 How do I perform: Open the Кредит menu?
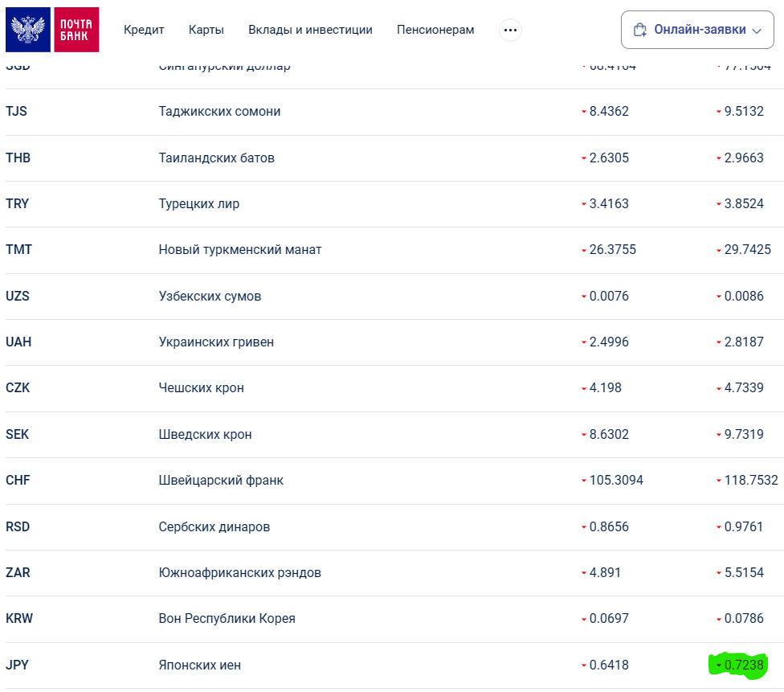click(144, 30)
